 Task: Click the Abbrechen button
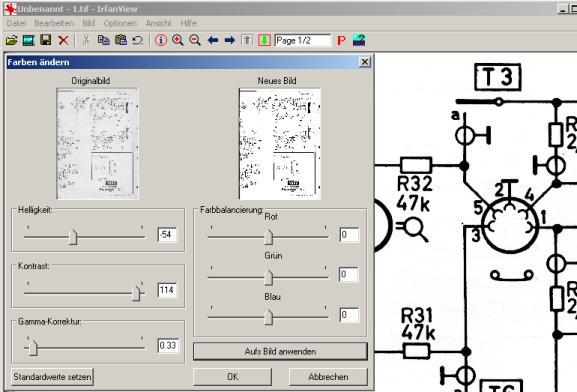tap(328, 377)
